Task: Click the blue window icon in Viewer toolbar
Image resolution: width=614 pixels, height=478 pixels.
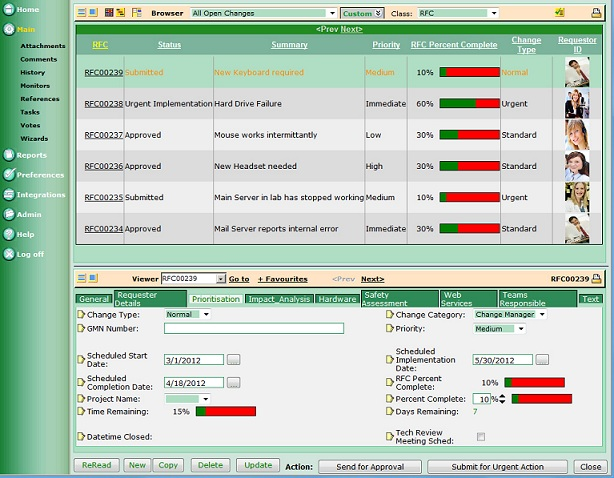Action: [x=93, y=278]
